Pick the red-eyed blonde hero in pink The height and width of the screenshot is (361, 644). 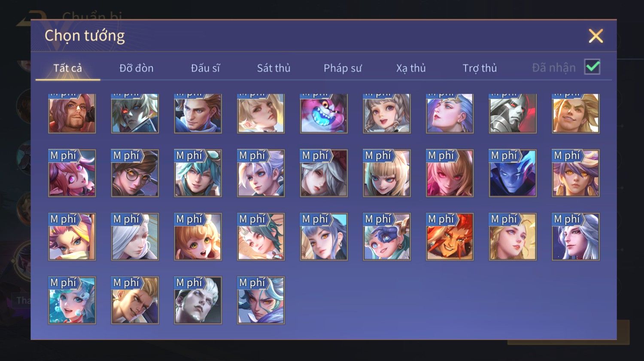tap(450, 173)
